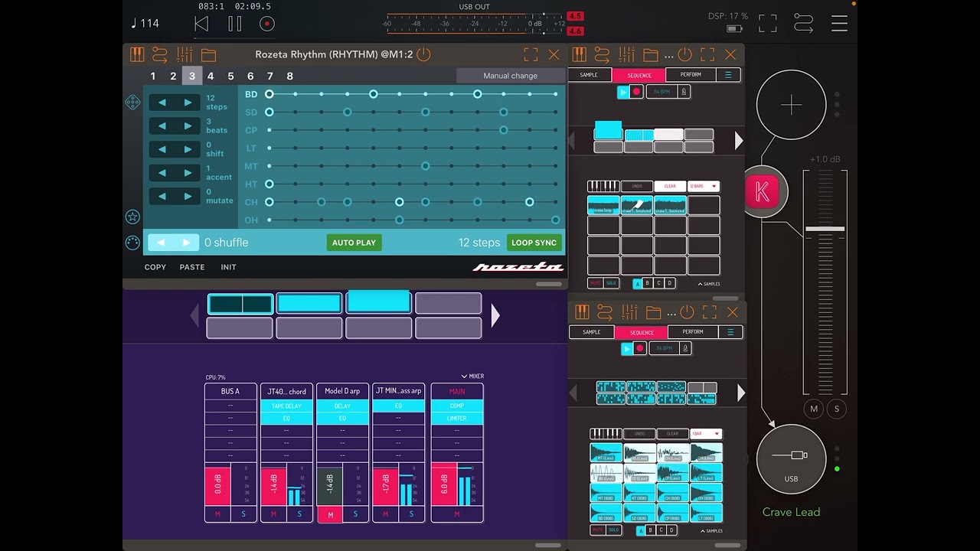Click the joystick icon left of Rozeta
This screenshot has width=980, height=551.
click(132, 102)
